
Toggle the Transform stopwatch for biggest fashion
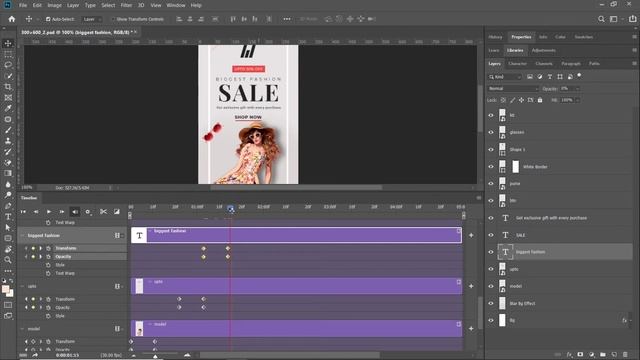48,248
